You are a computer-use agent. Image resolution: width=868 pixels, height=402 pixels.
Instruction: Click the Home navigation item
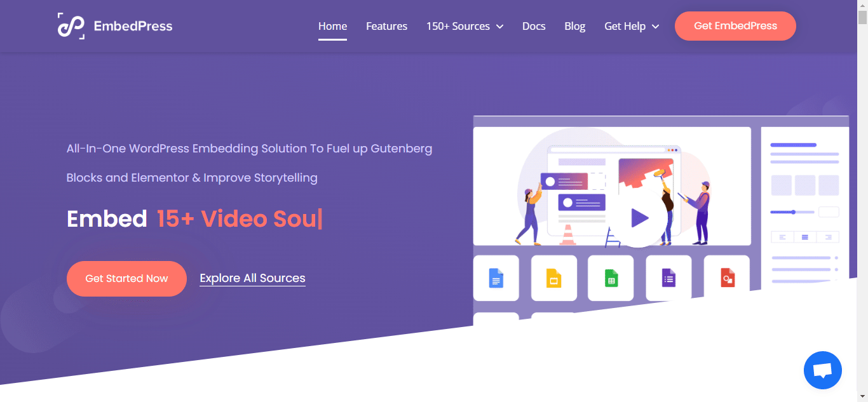pos(332,26)
